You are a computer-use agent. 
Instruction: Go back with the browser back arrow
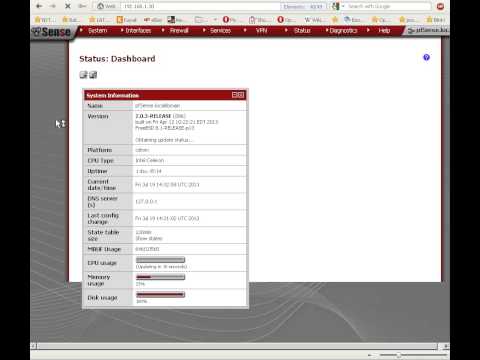tap(39, 6)
